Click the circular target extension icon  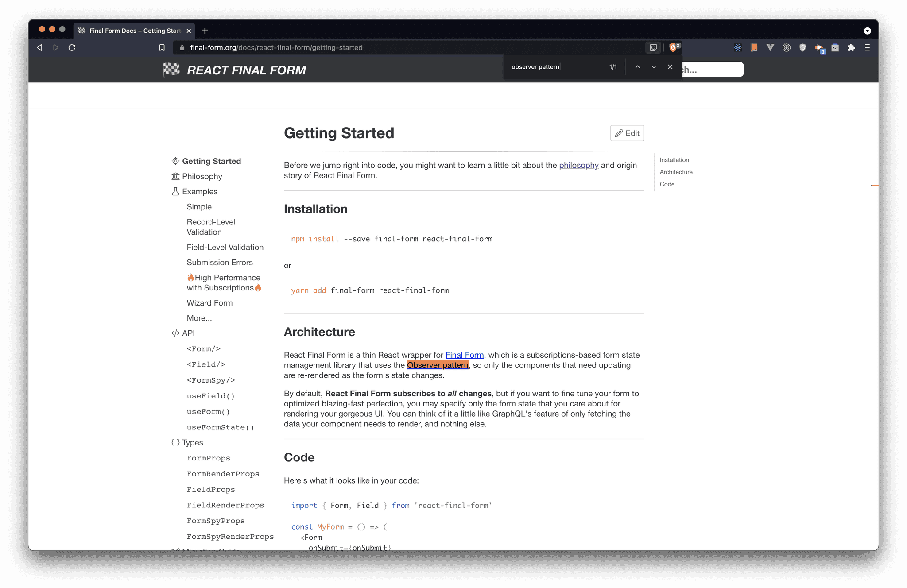tap(787, 47)
